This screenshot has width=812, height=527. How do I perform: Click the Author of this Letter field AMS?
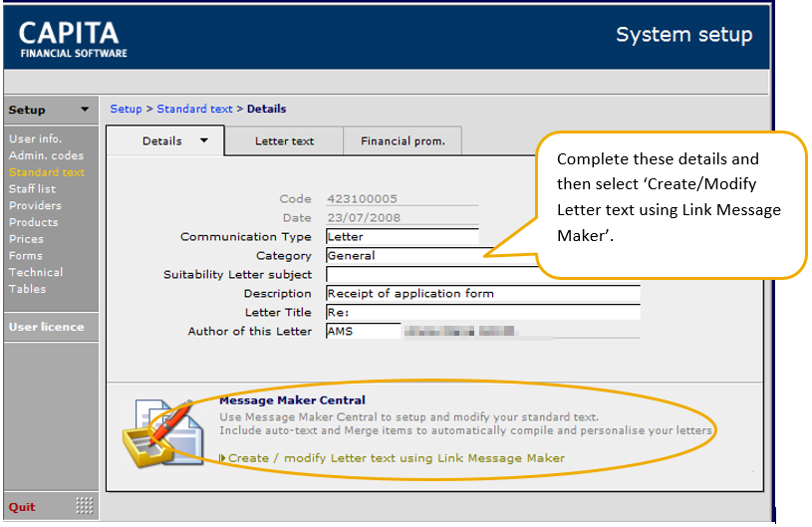[364, 332]
